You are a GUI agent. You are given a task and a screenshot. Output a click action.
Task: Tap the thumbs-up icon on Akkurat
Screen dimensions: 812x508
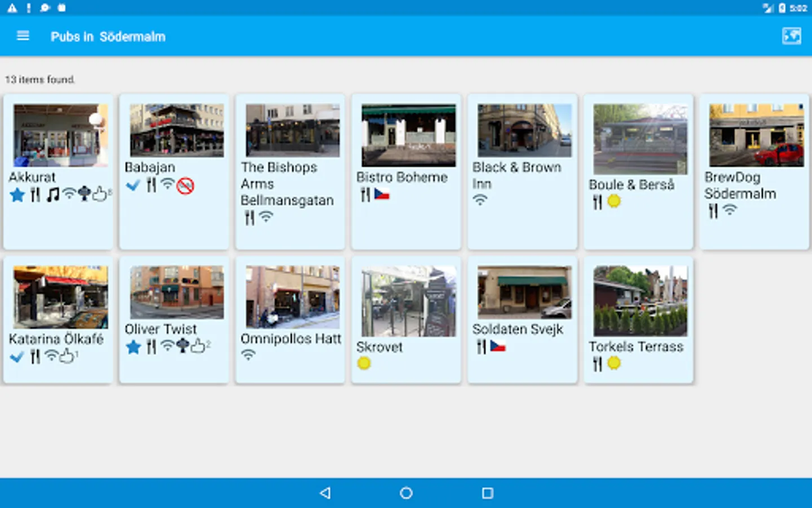click(x=99, y=194)
